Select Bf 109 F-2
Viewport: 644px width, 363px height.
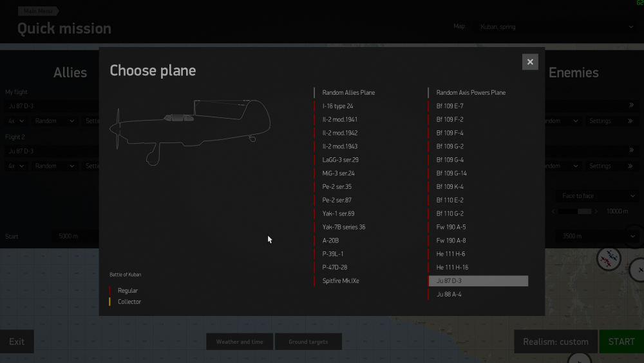pos(450,120)
